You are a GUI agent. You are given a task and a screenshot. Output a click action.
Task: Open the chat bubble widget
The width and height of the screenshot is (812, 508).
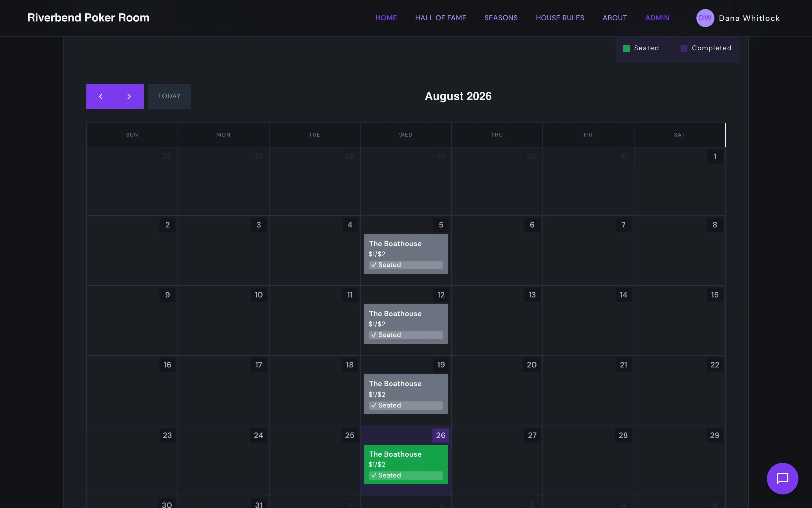click(782, 478)
